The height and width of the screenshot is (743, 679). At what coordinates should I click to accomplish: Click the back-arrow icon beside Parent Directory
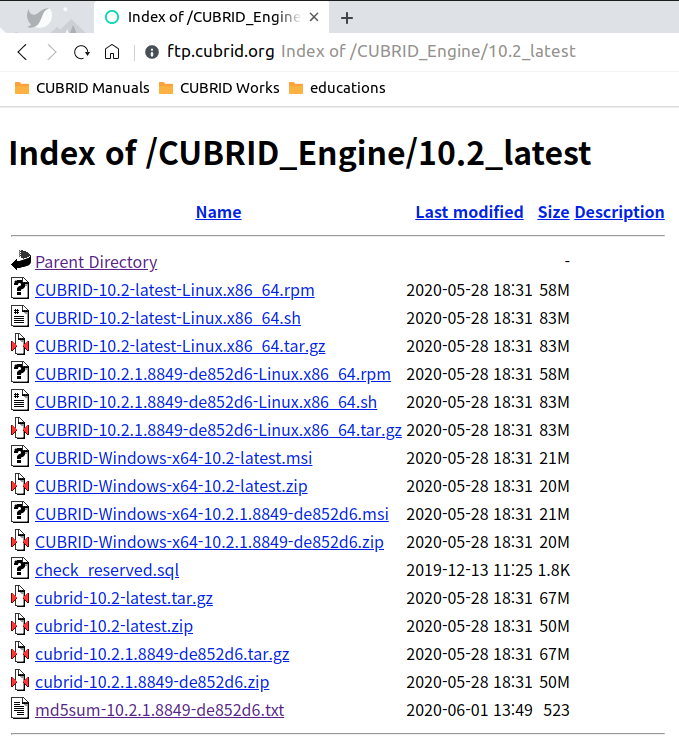click(21, 260)
